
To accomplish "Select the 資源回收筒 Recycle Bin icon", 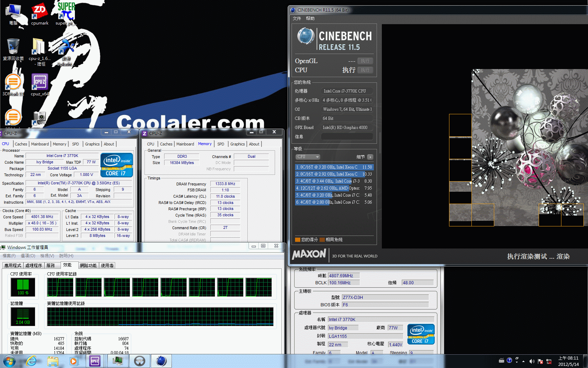I will click(13, 50).
